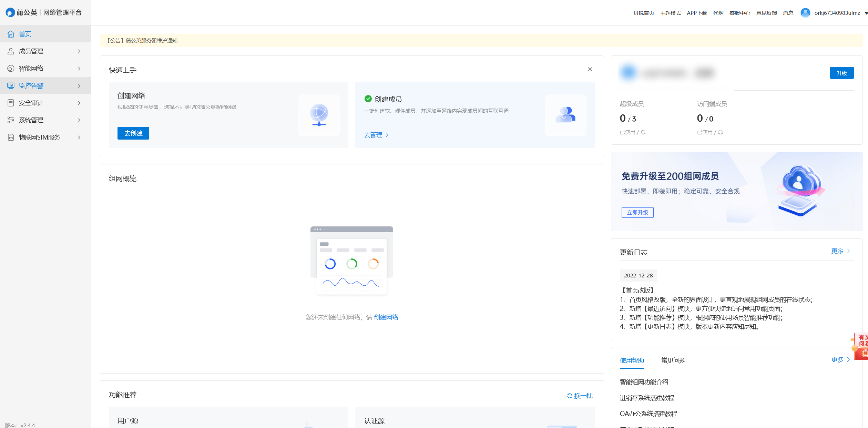Click the user avatar icon at top

[x=805, y=13]
